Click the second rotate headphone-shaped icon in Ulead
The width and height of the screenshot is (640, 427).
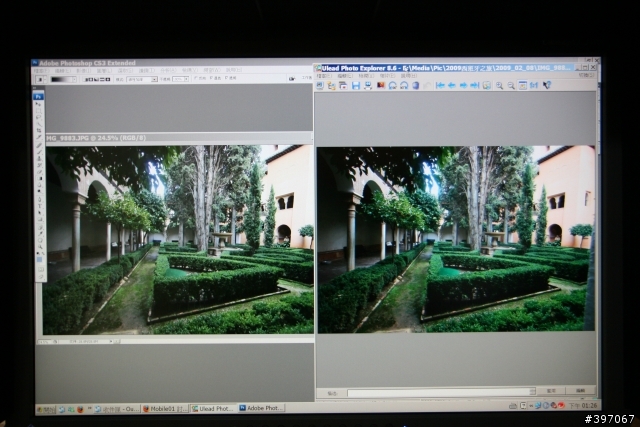click(x=404, y=85)
